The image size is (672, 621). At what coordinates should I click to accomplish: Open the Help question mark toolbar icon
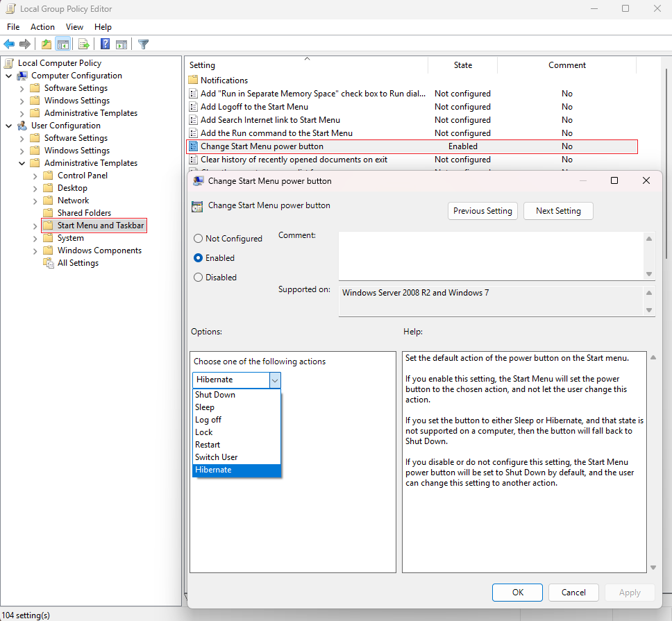coord(105,44)
